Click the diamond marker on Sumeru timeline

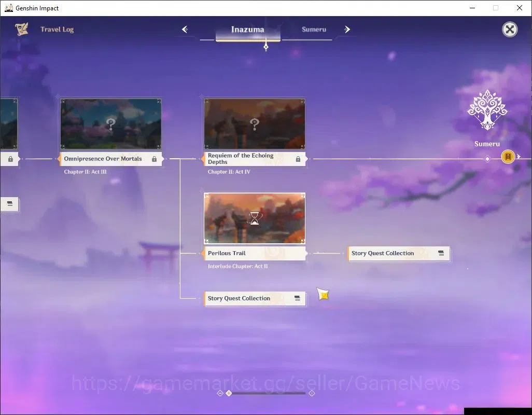click(x=487, y=159)
